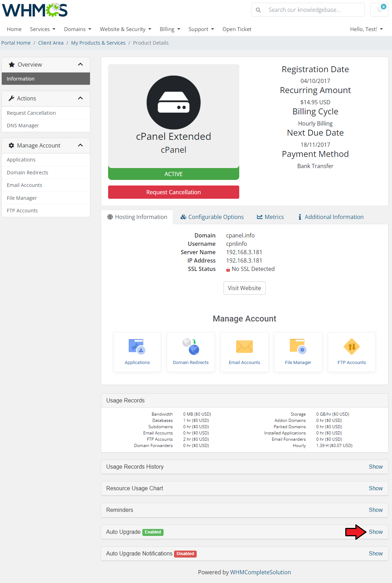Collapse the Manage Account sidebar panel
Image resolution: width=392 pixels, height=583 pixels.
(81, 145)
